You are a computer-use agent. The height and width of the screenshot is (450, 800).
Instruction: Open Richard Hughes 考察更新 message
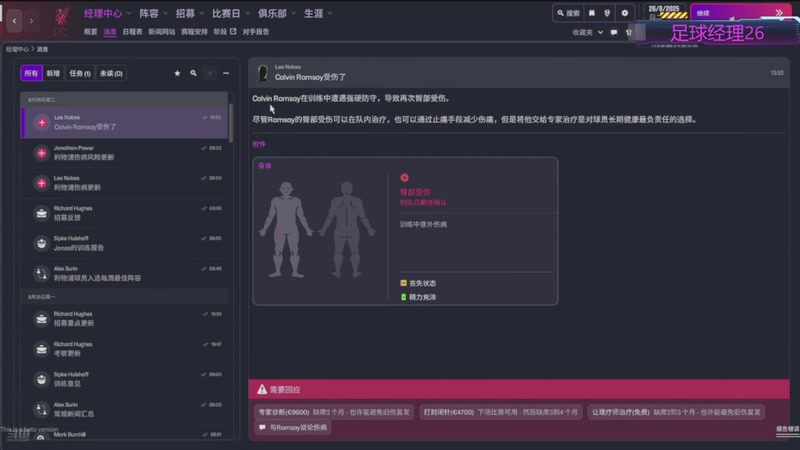tap(124, 348)
